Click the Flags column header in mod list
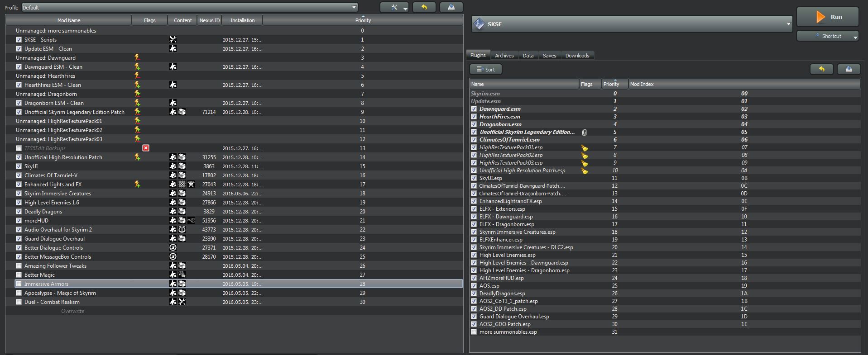 click(149, 20)
